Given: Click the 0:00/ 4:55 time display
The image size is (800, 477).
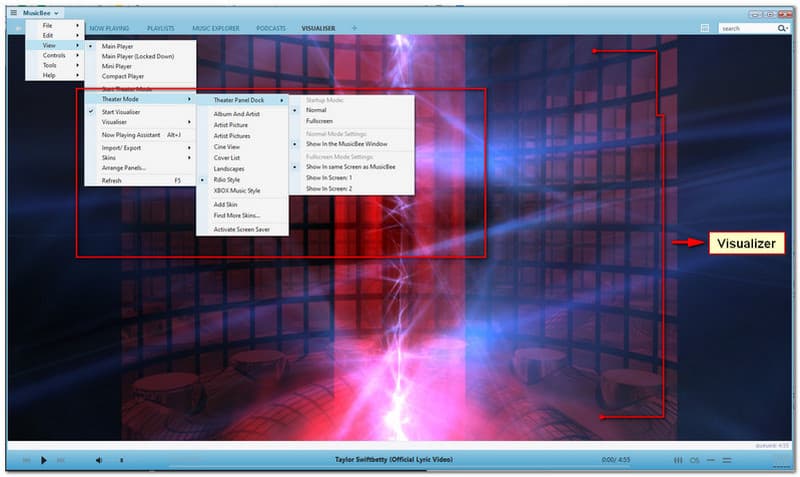Looking at the screenshot, I should (x=616, y=460).
